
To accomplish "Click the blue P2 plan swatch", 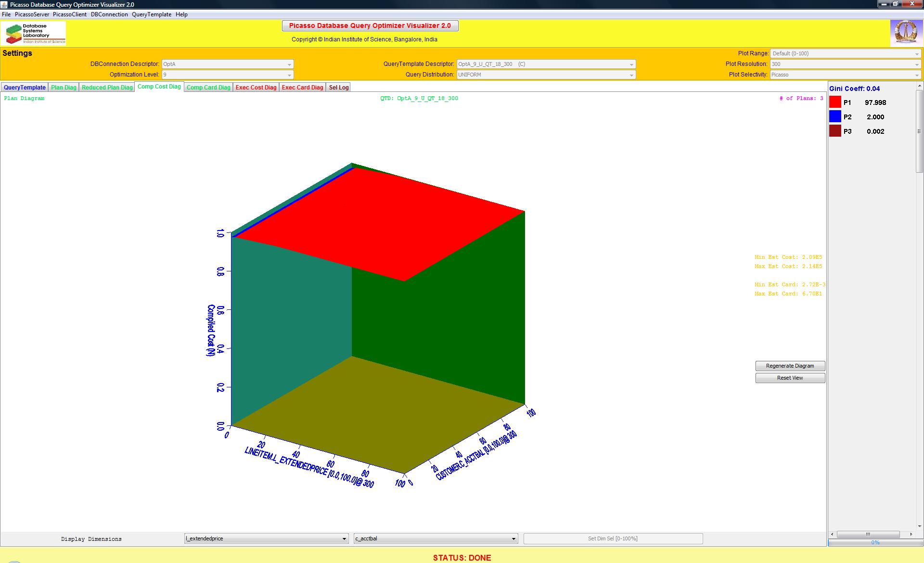I will pos(835,116).
